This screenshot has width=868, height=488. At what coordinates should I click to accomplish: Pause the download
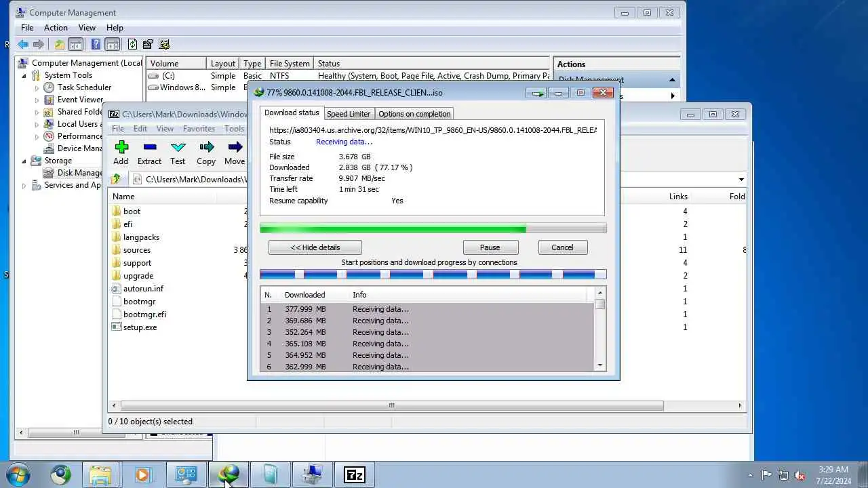coord(490,247)
